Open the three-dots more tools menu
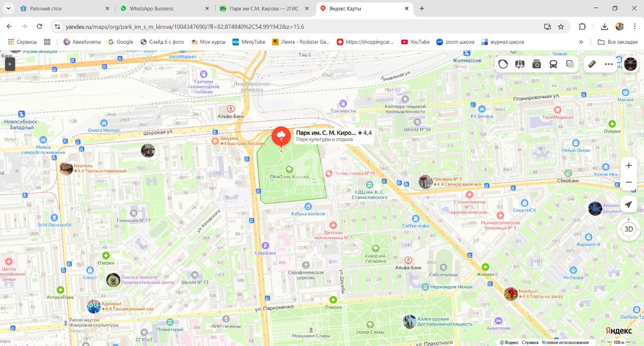The width and height of the screenshot is (644, 346). coord(609,64)
